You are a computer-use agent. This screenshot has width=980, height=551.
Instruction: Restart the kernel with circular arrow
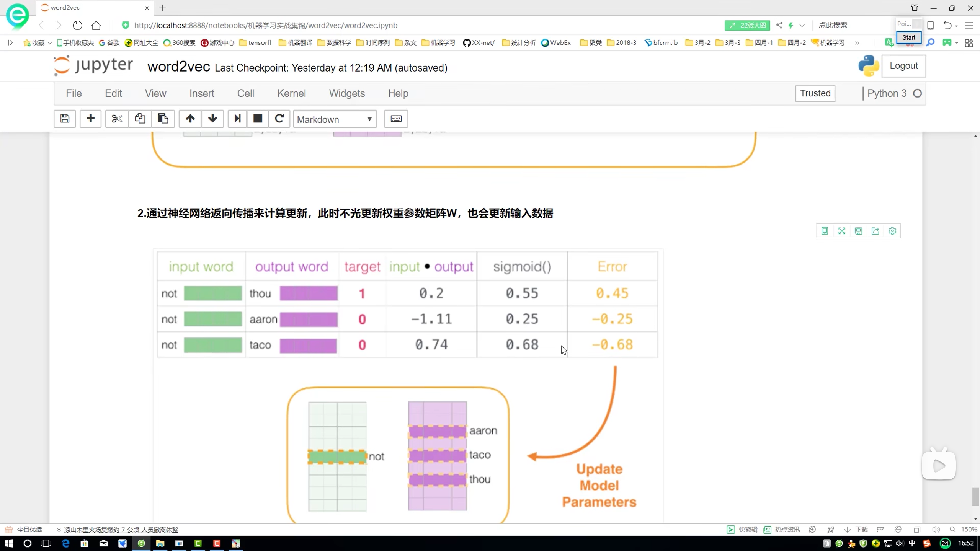pos(279,119)
